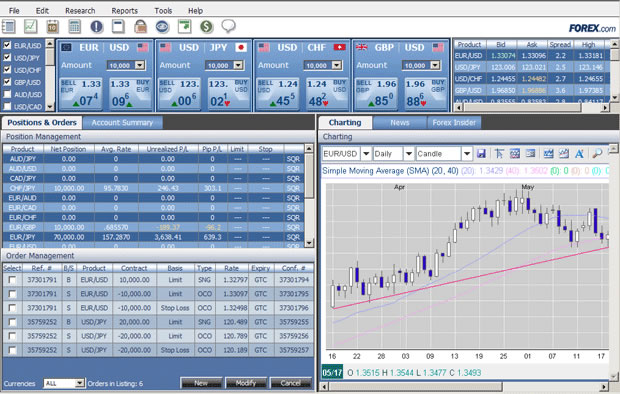This screenshot has width=620, height=394.
Task: Click the magnifying glass zoom tool
Action: pyautogui.click(x=597, y=153)
